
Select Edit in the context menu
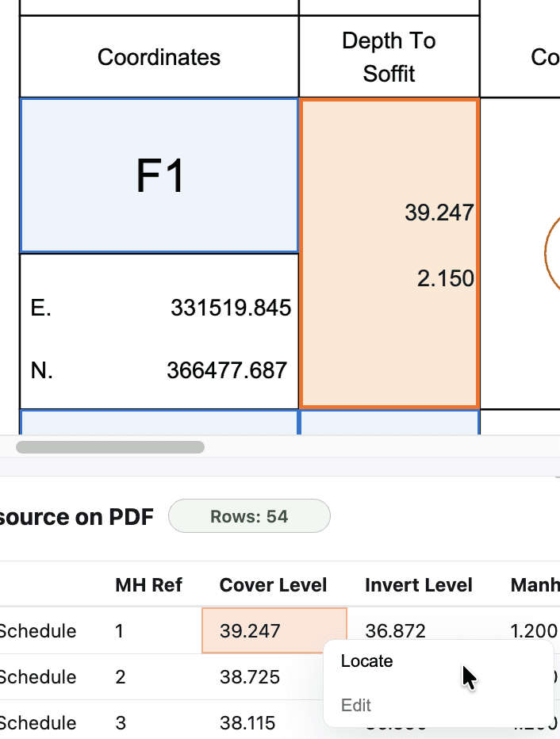pyautogui.click(x=356, y=705)
